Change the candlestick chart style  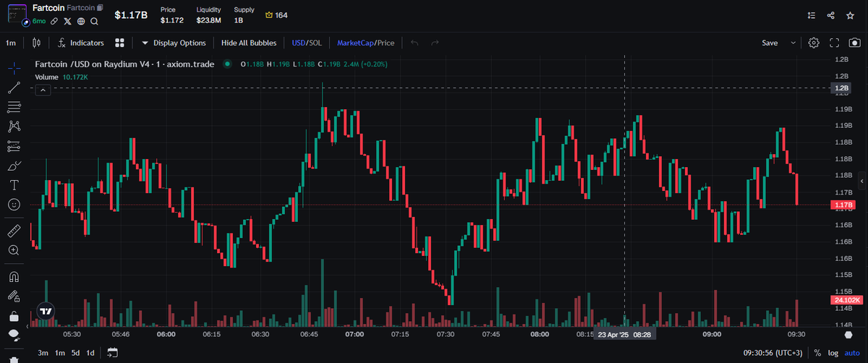click(37, 43)
